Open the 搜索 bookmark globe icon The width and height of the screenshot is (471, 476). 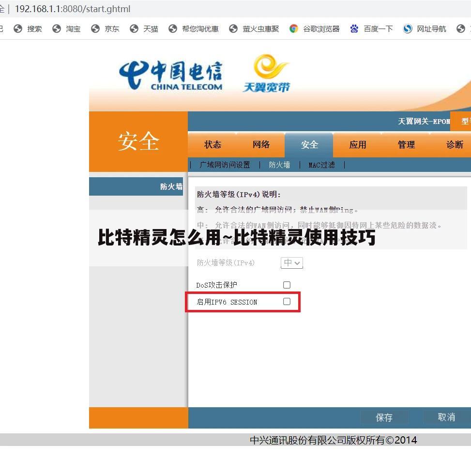pyautogui.click(x=18, y=29)
